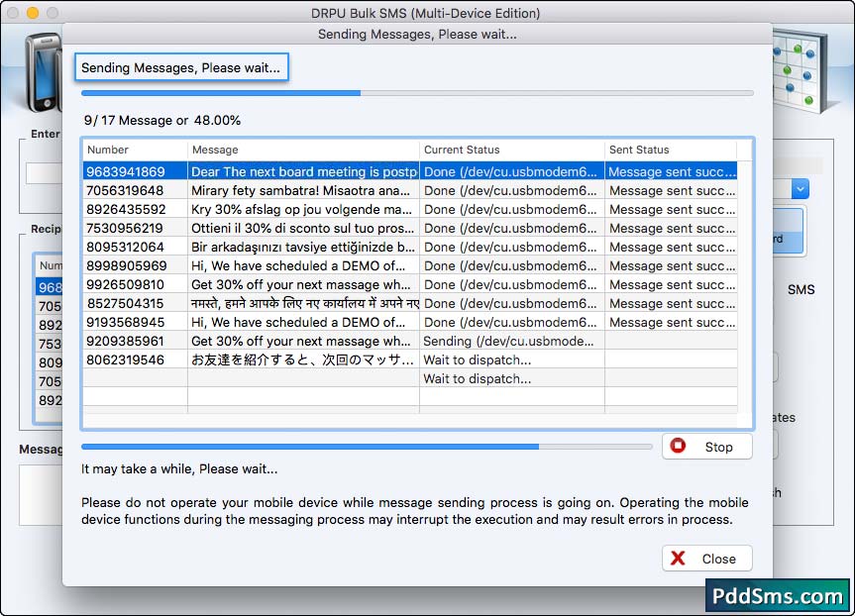Click the 'Mirary fety sambatra!' message cell
This screenshot has height=616, width=855.
(x=304, y=191)
